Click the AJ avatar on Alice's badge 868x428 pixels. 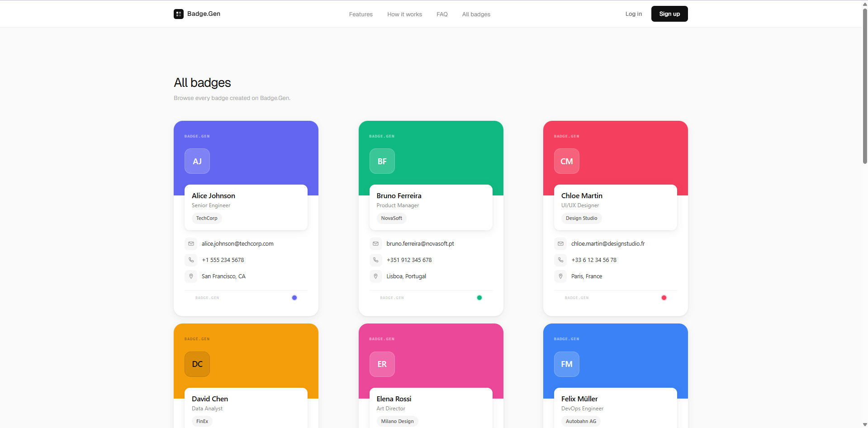click(x=197, y=161)
